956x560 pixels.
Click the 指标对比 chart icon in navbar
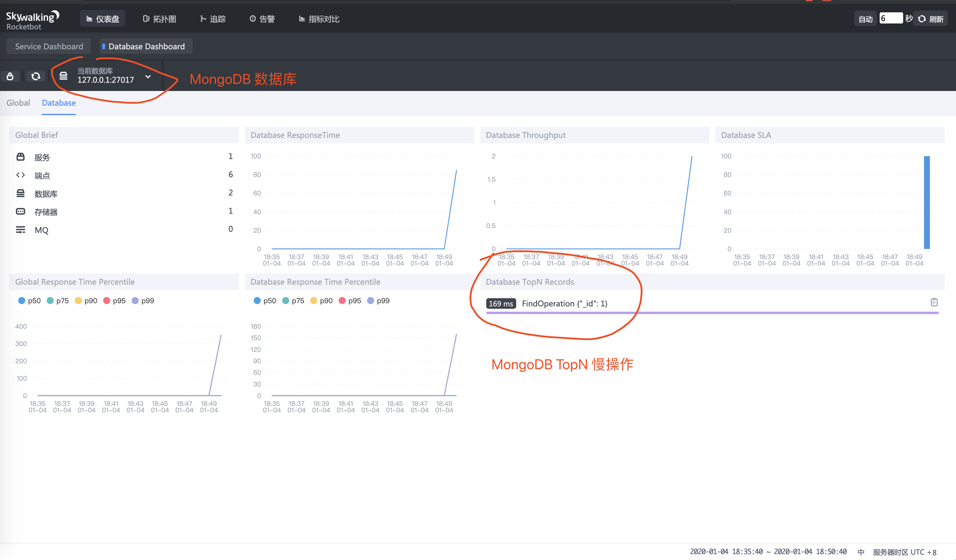pos(302,18)
